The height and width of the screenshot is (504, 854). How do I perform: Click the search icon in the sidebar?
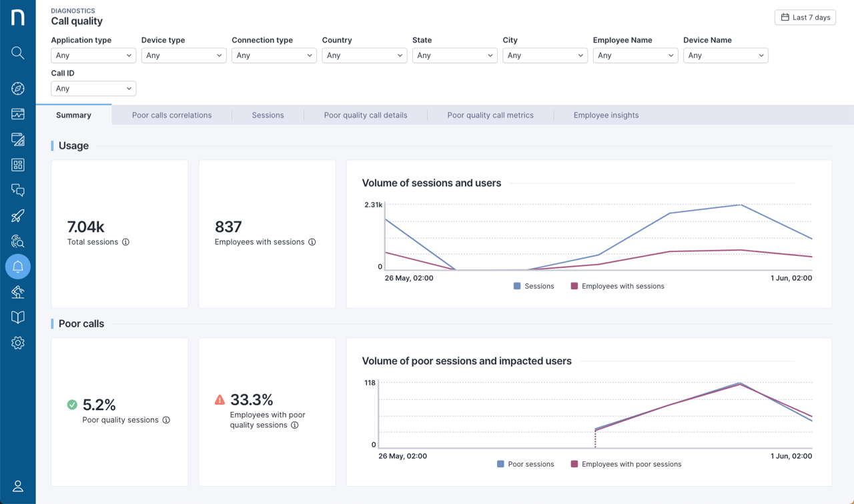point(18,53)
